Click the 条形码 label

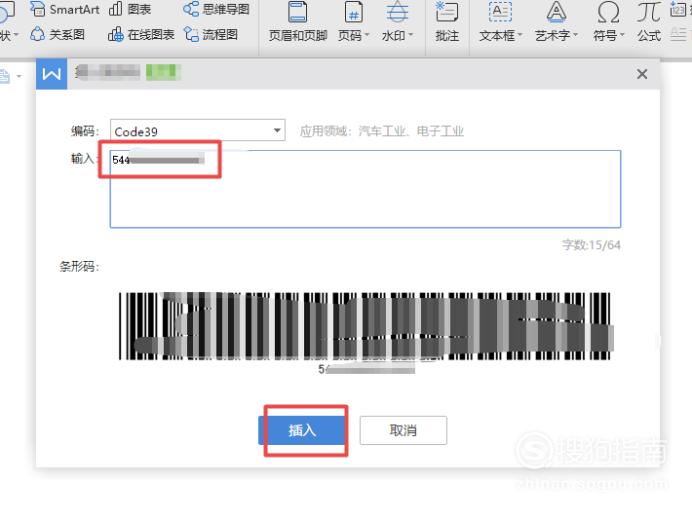tap(79, 267)
